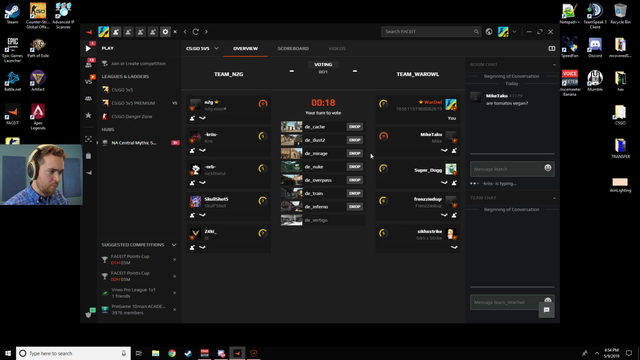Drop the de_cache map
The width and height of the screenshot is (640, 360).
(x=354, y=127)
